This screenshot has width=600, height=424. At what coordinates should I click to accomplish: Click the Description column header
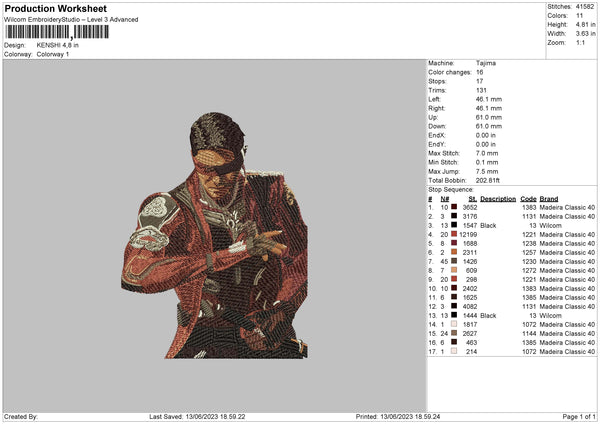[498, 199]
